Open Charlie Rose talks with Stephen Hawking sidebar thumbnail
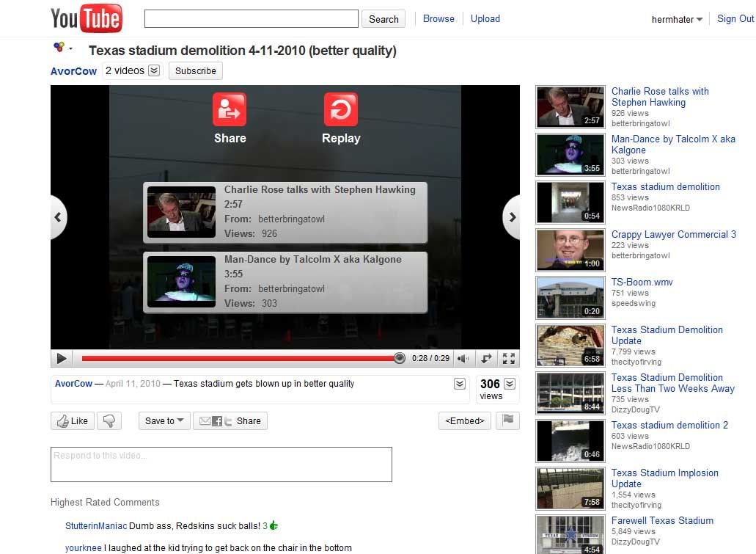 click(x=570, y=107)
